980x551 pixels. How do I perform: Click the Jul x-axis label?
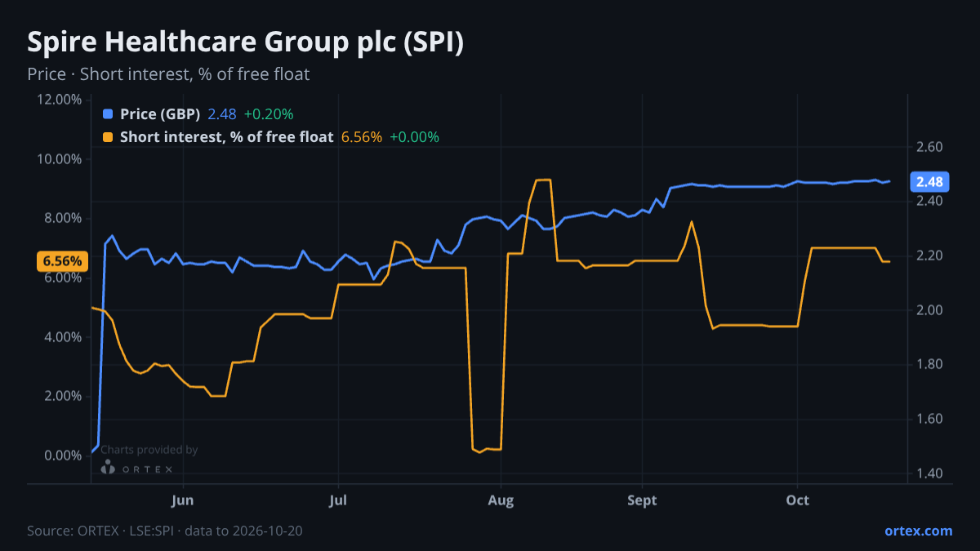point(338,500)
